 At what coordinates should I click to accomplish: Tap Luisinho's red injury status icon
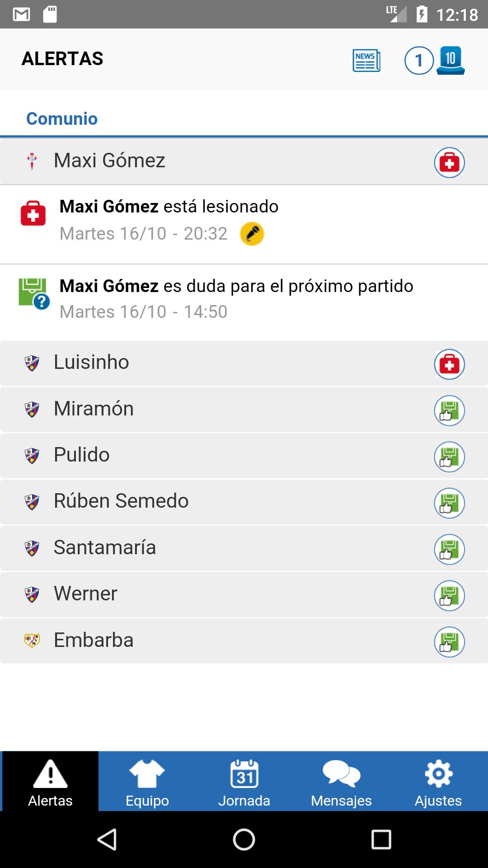click(x=449, y=364)
